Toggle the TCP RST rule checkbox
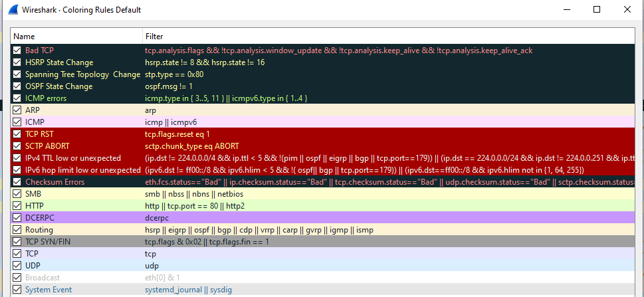Viewport: 644px width, 297px height. (x=17, y=134)
